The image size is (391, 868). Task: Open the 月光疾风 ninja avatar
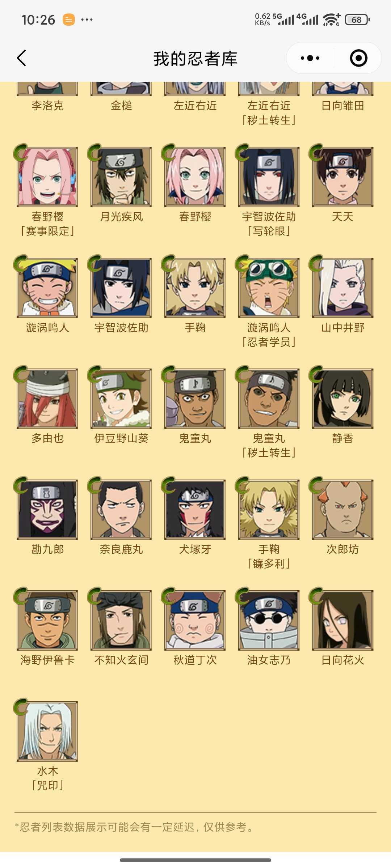pos(121,177)
